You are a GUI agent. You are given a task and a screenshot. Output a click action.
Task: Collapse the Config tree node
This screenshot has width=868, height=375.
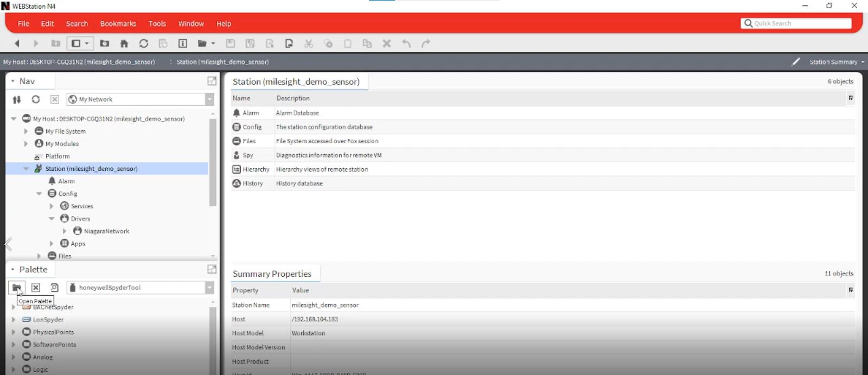[x=39, y=194]
